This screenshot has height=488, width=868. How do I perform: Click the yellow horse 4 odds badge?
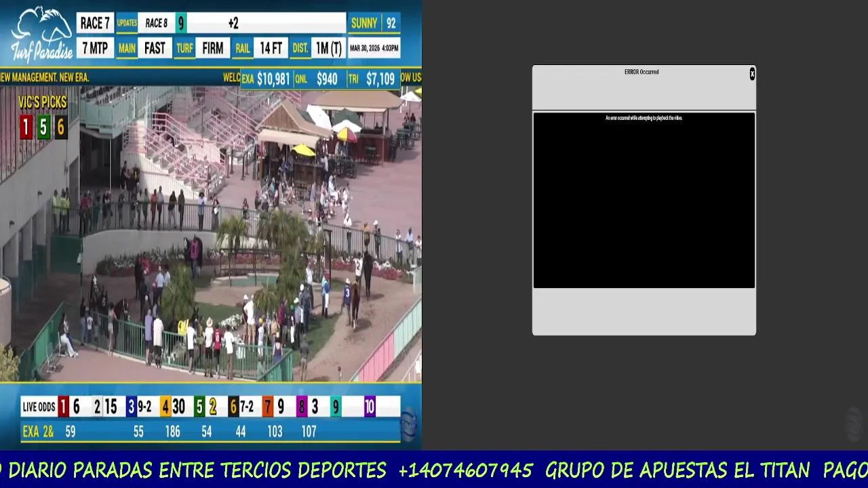coord(165,407)
